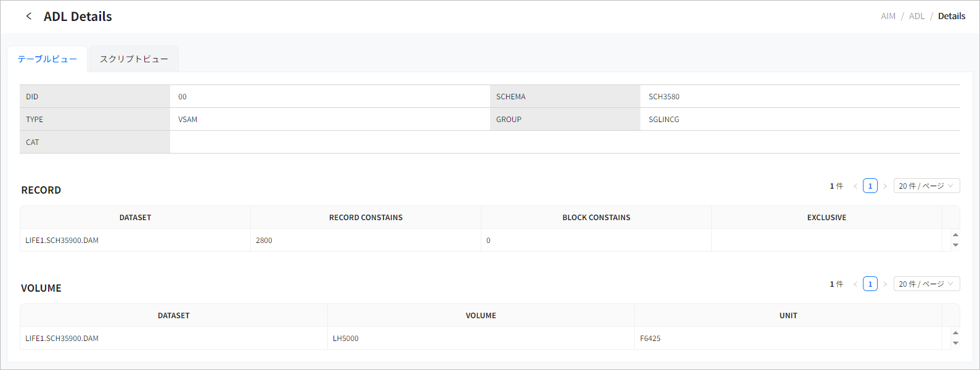The image size is (980, 370).
Task: Click scroll up arrow in RECORD table
Action: coord(955,235)
